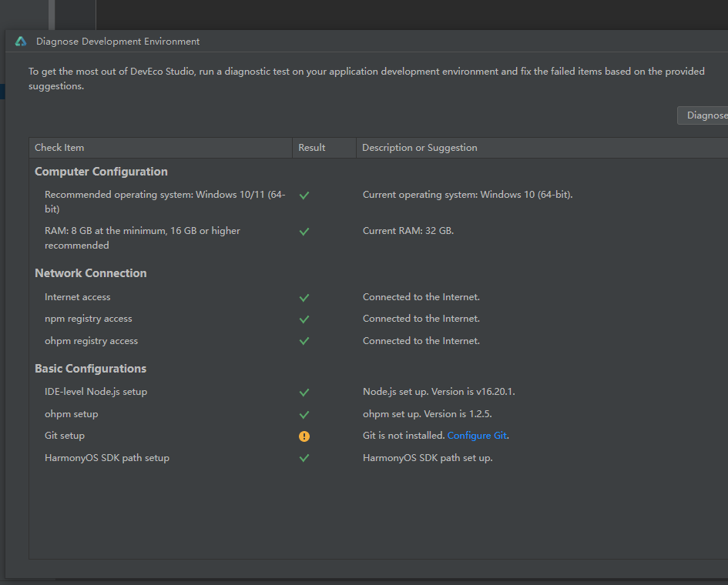Select the RAM minimum requirement check item
Screen dimensions: 728x585
point(142,238)
